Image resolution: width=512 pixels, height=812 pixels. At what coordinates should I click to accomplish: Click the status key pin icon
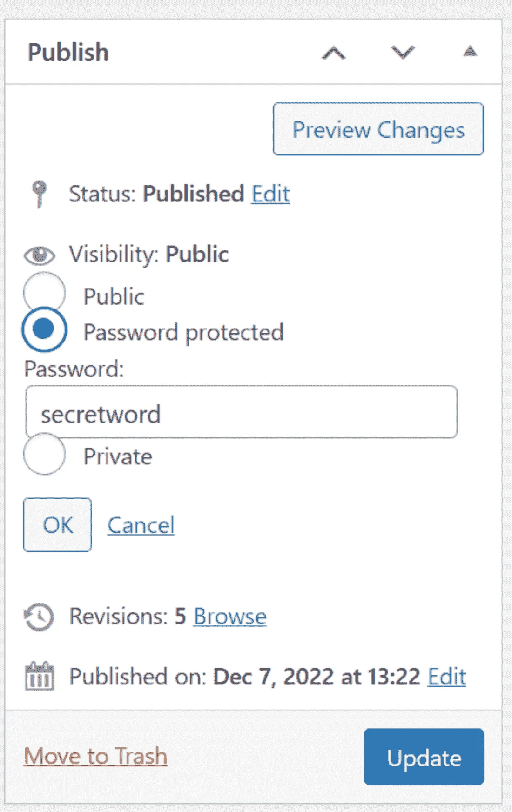(39, 193)
